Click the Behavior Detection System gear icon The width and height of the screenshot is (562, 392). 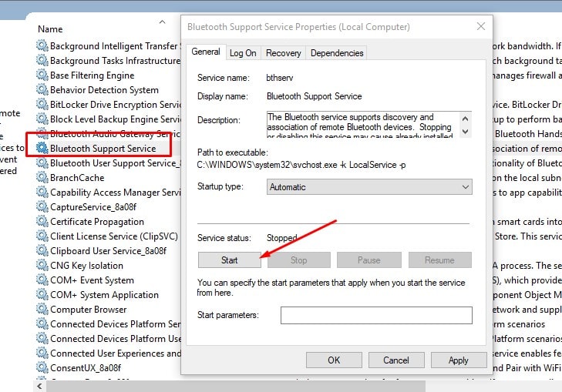[x=42, y=90]
